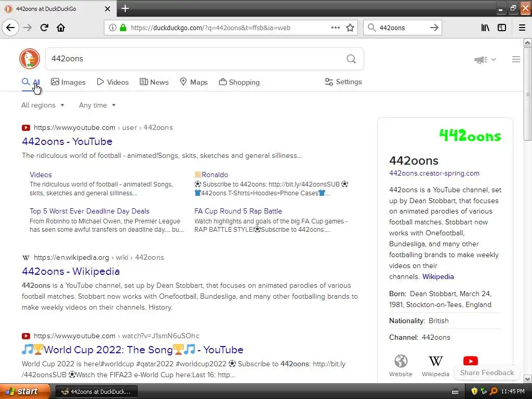Click the keyboard icon in the taskbar
The height and width of the screenshot is (399, 532).
pos(455,392)
